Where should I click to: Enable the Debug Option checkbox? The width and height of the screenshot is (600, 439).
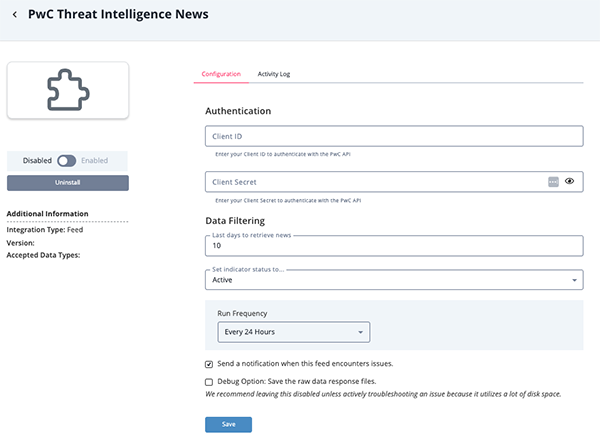[209, 382]
